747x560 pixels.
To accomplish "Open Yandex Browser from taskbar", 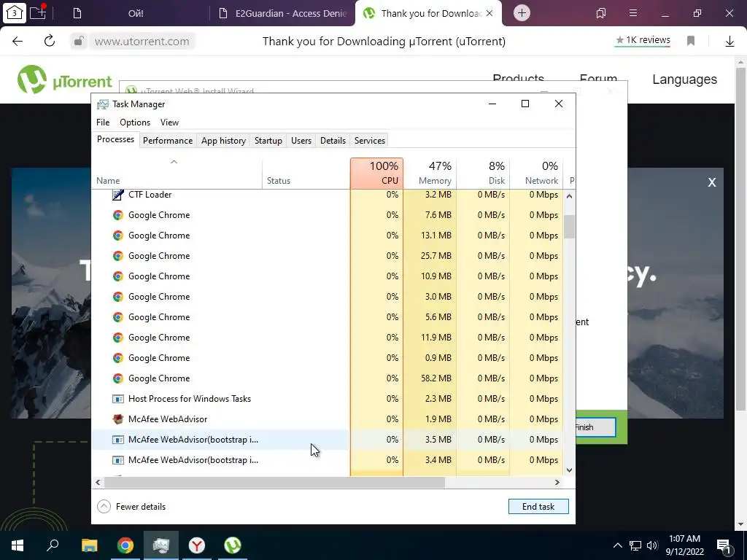I will (x=196, y=545).
